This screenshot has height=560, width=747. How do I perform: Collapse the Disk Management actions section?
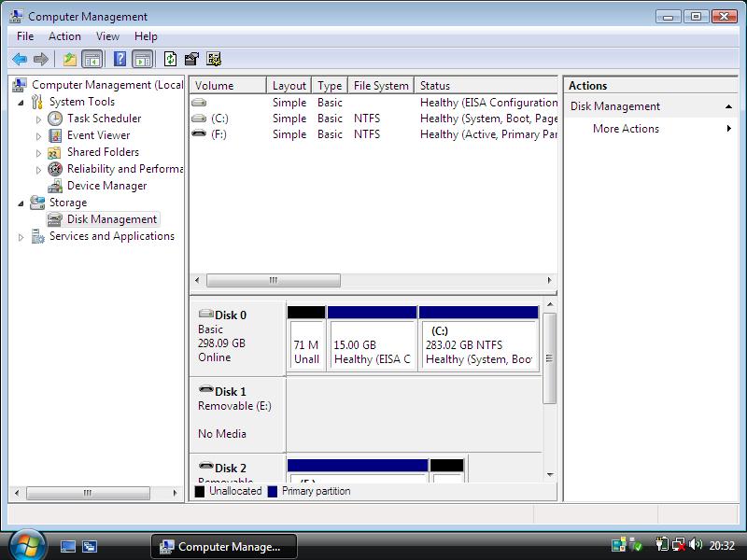click(x=728, y=106)
